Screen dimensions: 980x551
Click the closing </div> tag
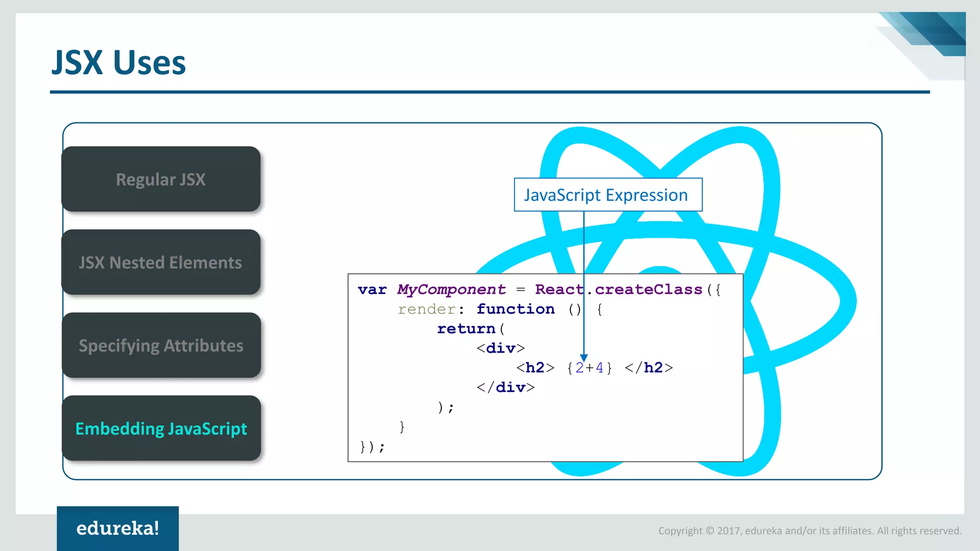click(x=505, y=387)
